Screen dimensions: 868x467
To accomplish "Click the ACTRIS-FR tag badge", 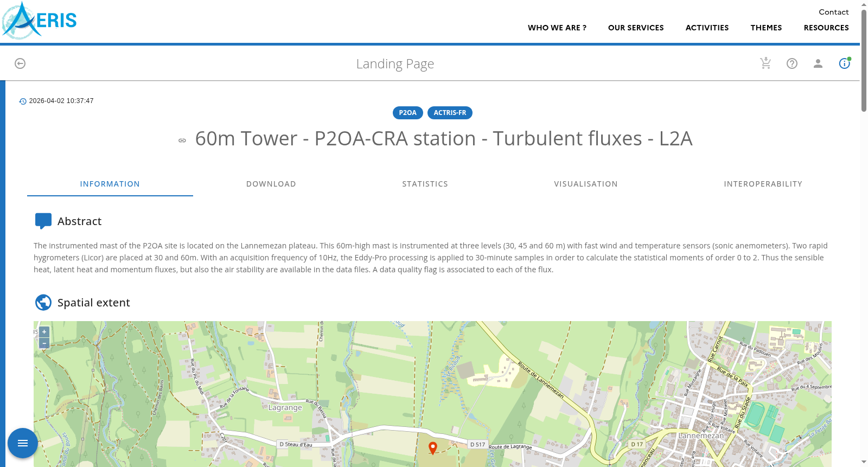I will point(450,113).
